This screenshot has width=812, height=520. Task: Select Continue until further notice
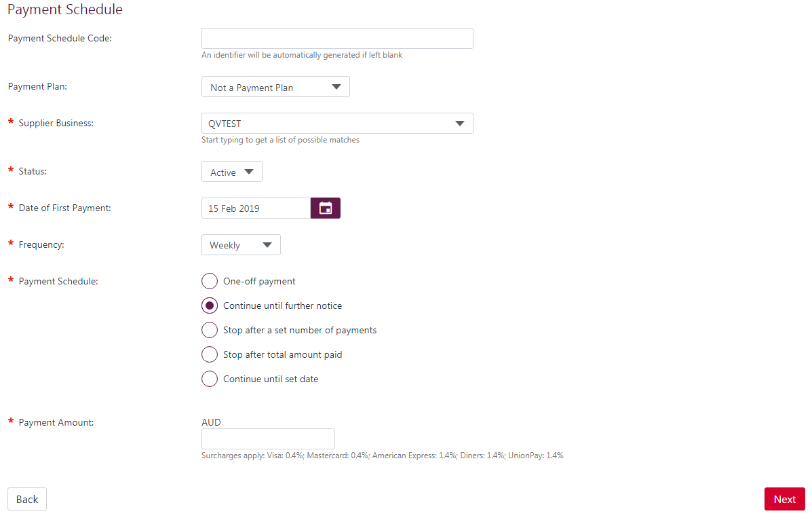[x=210, y=305]
